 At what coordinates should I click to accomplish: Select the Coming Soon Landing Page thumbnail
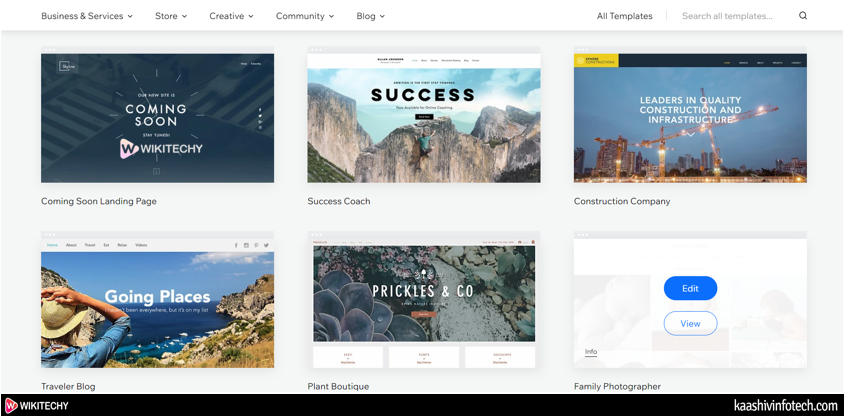157,118
